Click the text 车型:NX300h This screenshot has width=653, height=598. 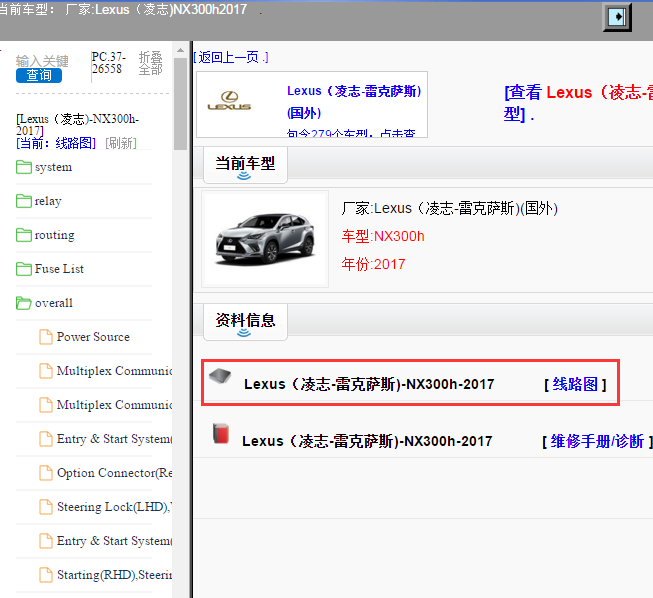tap(383, 237)
